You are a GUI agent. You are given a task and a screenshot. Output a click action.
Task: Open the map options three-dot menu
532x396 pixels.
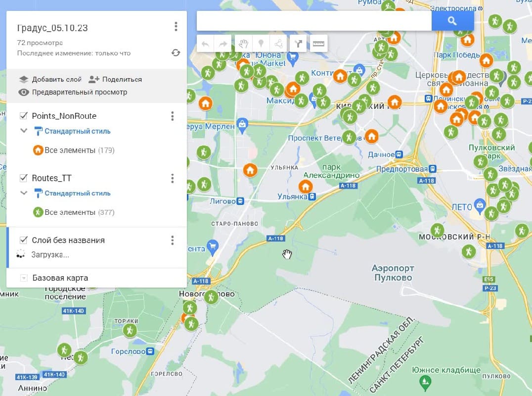176,27
